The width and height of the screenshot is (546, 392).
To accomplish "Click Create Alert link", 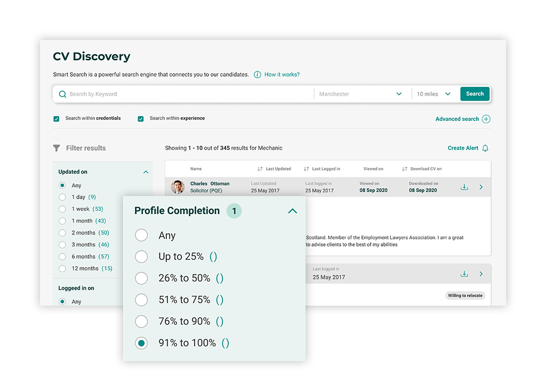I will [463, 148].
